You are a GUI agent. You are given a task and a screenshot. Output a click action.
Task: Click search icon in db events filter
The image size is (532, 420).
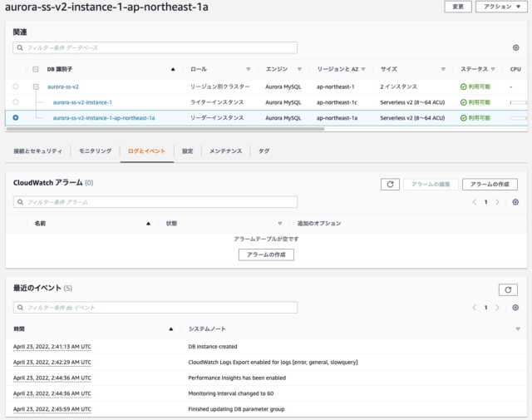20,308
